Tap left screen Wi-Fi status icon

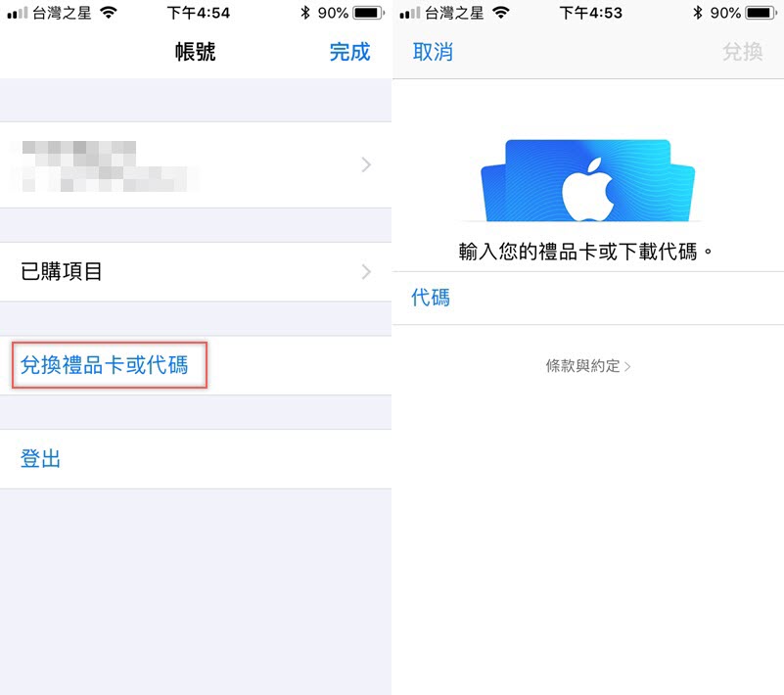coord(108,13)
